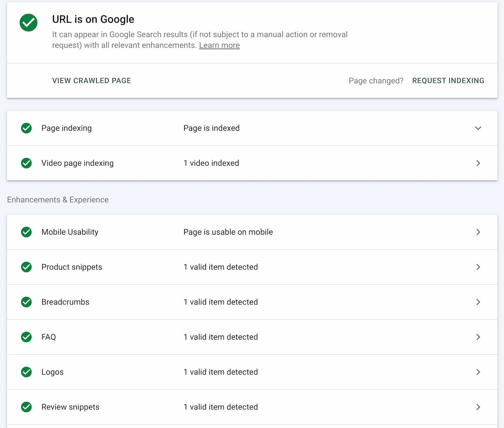
Task: Expand the Mobile Usability report
Action: (x=478, y=232)
